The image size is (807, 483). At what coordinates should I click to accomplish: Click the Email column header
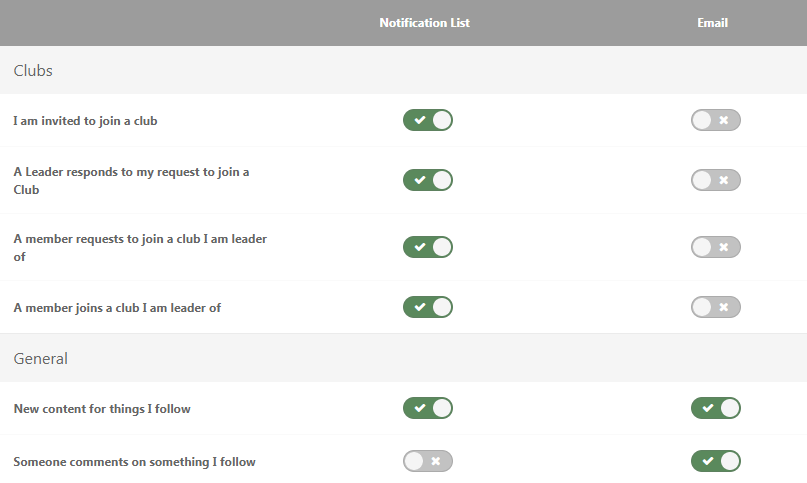pos(712,23)
